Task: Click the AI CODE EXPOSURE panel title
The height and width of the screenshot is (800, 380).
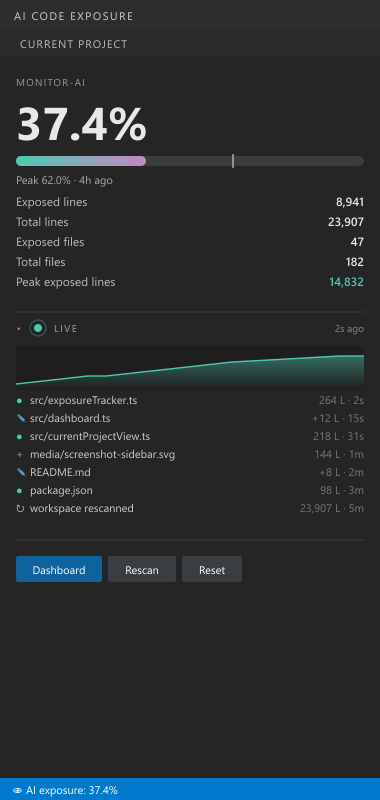Action: 73,16
